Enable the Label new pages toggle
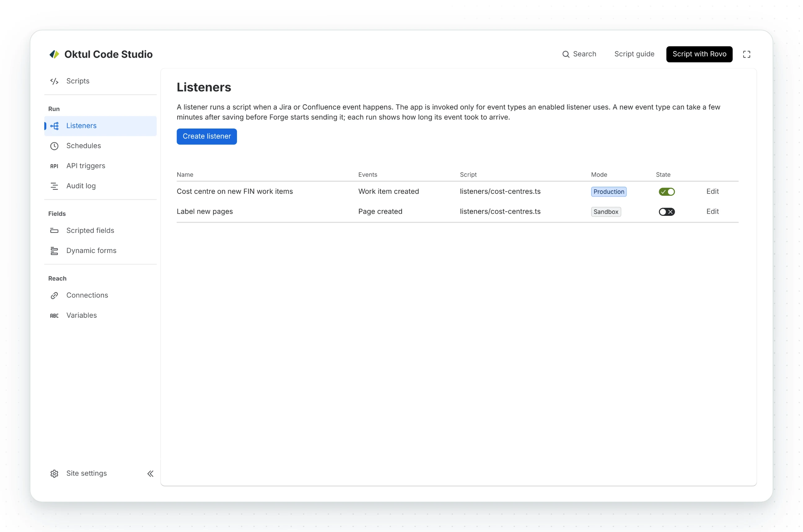Screen dimensions: 803x532 [x=667, y=212]
